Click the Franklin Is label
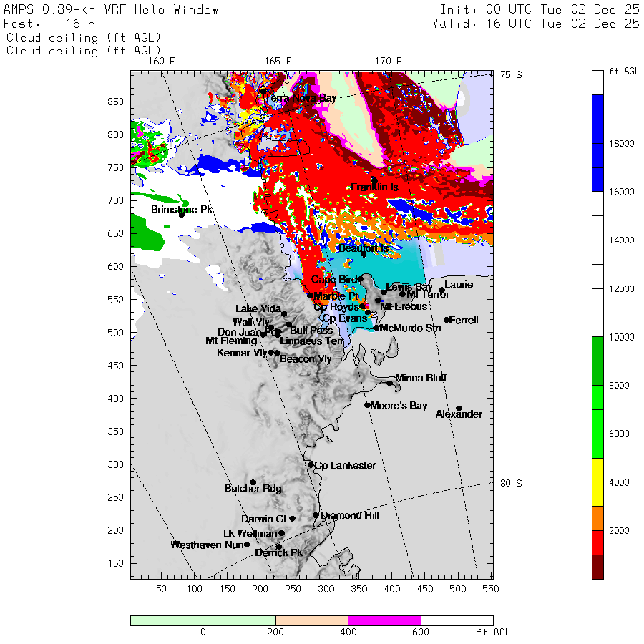Viewport: 644px width, 644px height. click(374, 187)
